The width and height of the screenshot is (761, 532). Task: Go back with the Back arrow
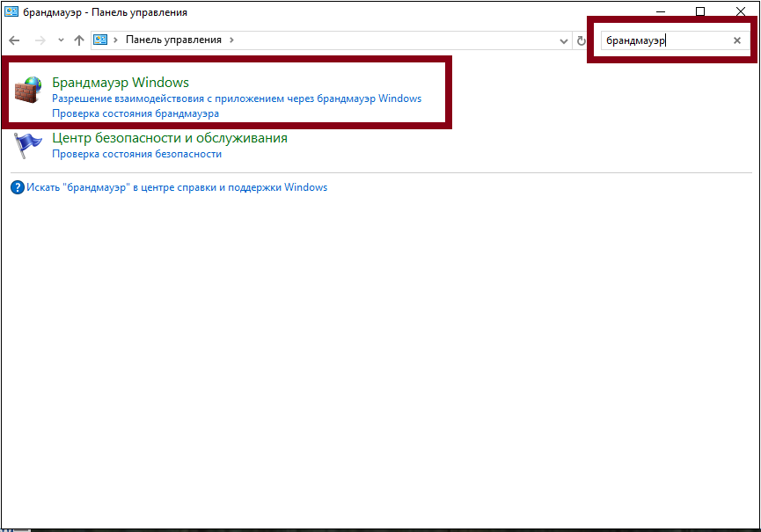click(x=15, y=40)
